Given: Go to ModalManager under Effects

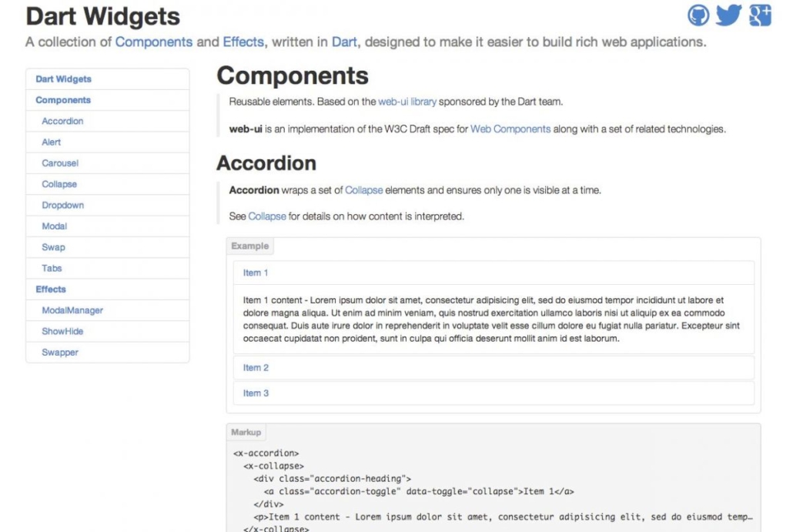Looking at the screenshot, I should (72, 310).
